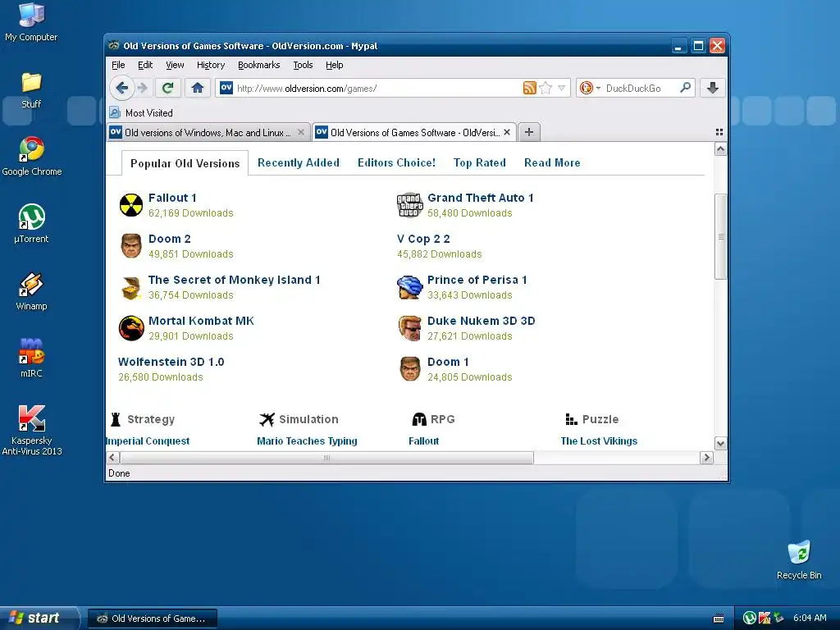Image resolution: width=840 pixels, height=630 pixels.
Task: Click the Most Visited bookmarks button
Action: click(141, 112)
